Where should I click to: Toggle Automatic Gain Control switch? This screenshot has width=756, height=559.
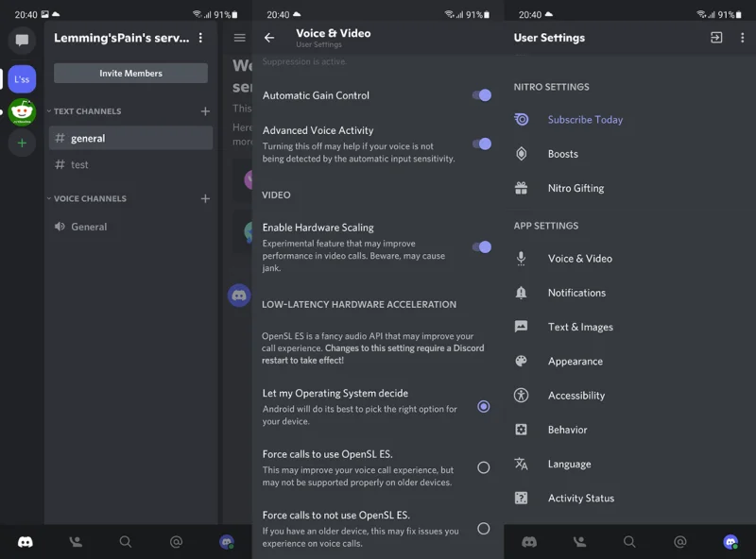pos(482,95)
